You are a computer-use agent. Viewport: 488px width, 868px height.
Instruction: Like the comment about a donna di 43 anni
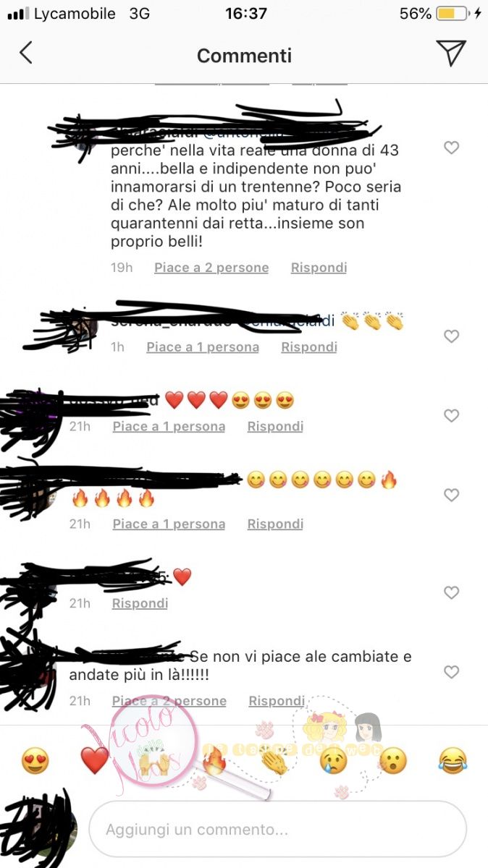(451, 148)
